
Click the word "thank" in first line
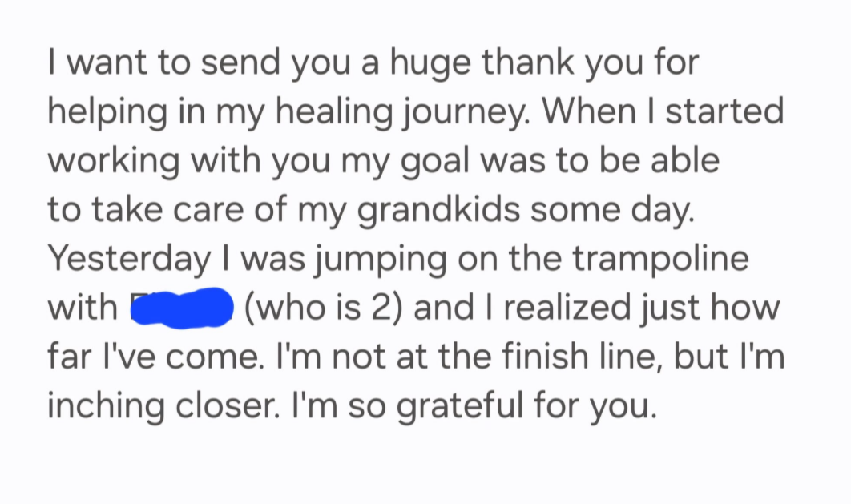tap(528, 62)
